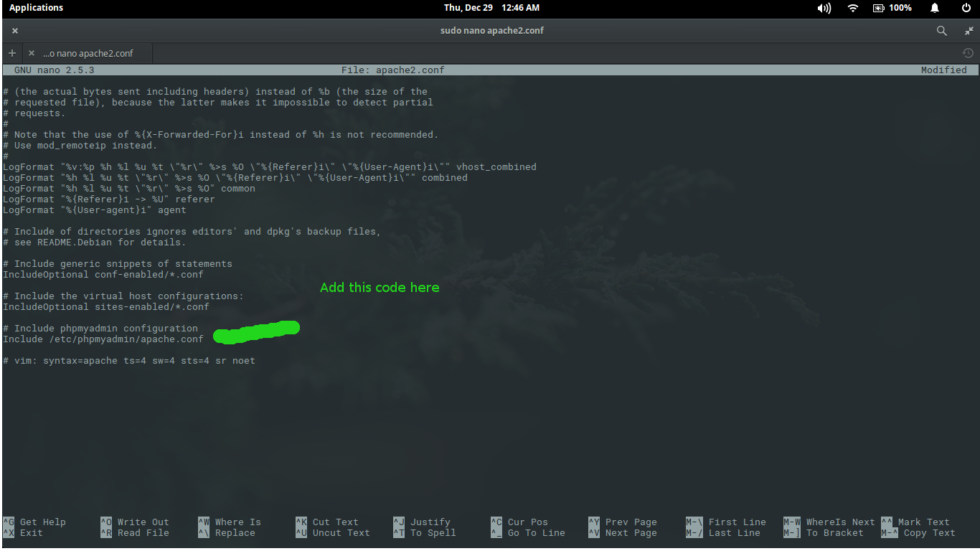
Task: Click the power button icon in the top panel
Action: click(x=966, y=8)
